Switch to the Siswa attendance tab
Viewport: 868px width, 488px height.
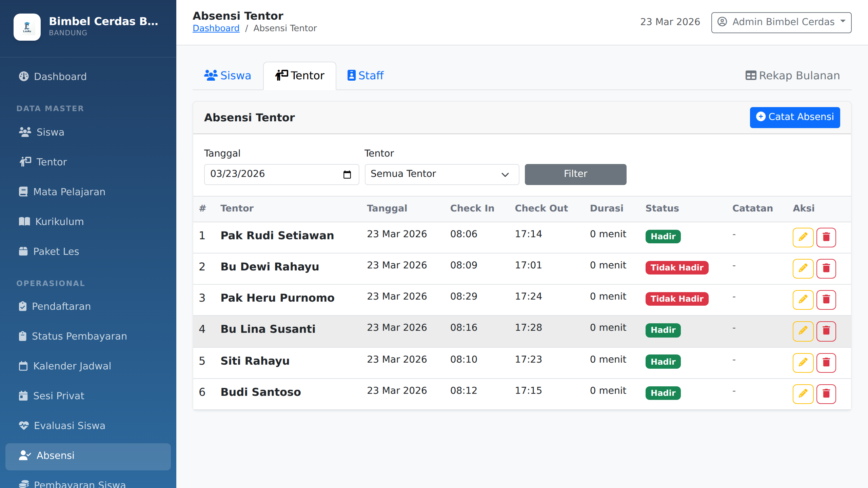click(x=228, y=76)
